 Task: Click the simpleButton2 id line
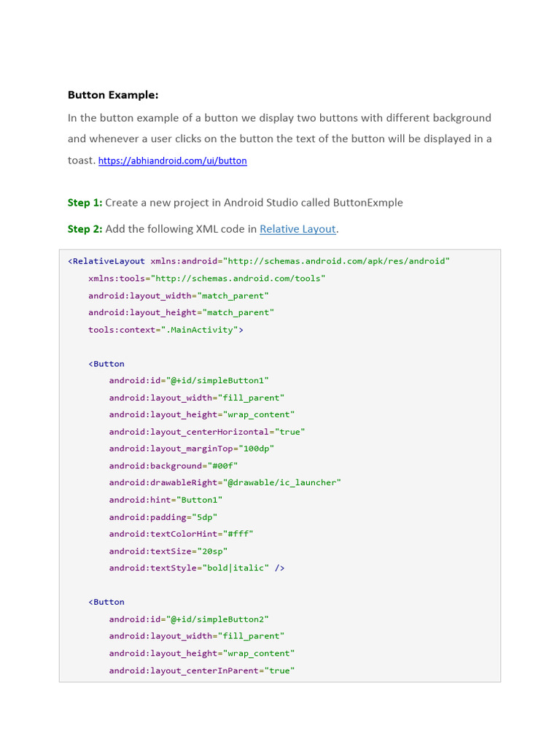pyautogui.click(x=189, y=619)
